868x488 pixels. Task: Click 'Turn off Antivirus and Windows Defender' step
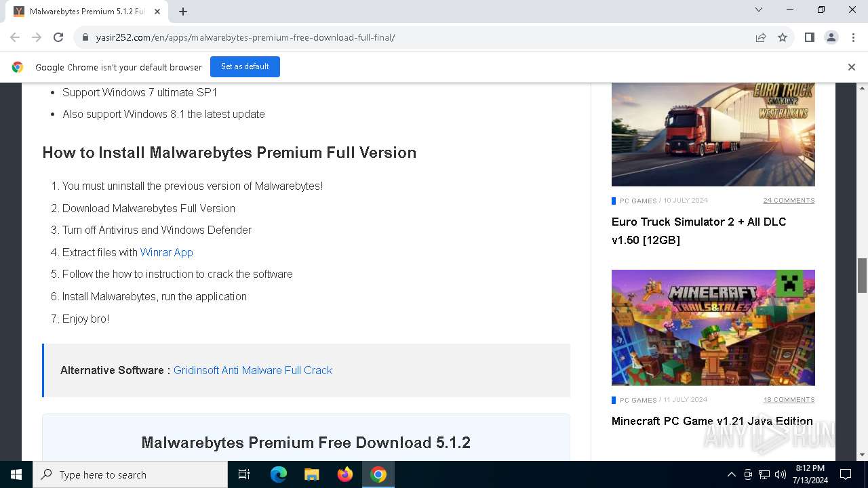pos(157,230)
